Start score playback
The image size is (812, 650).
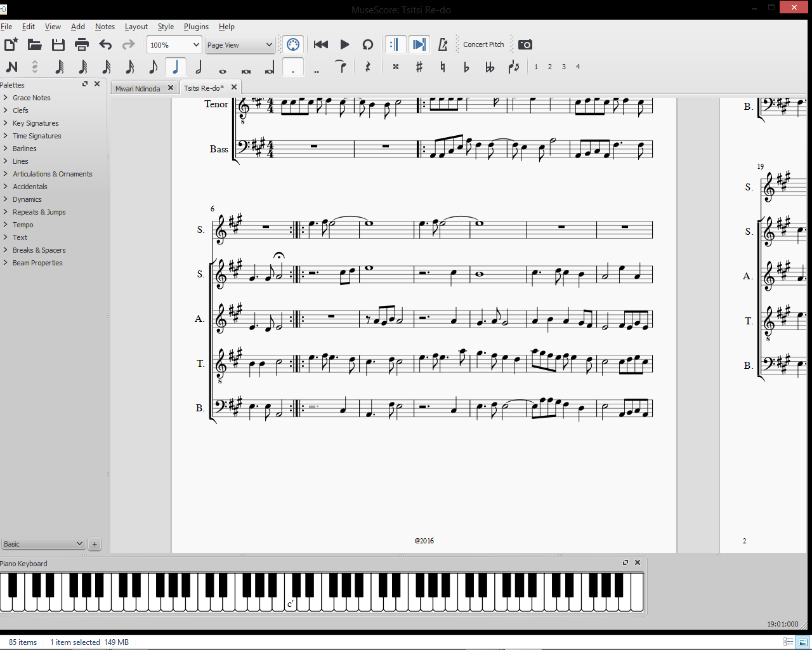coord(344,44)
